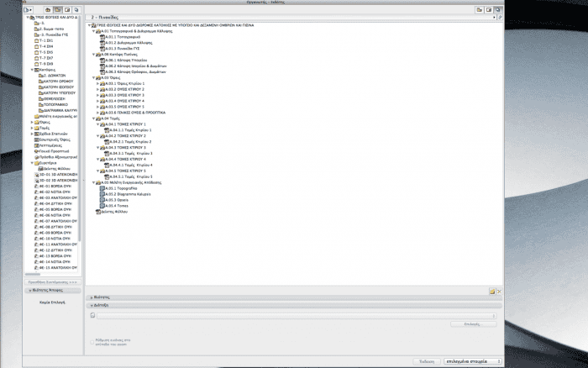Select A.05.2 Diagramma Kalupsis drawing
This screenshot has height=368, width=588.
125,194
